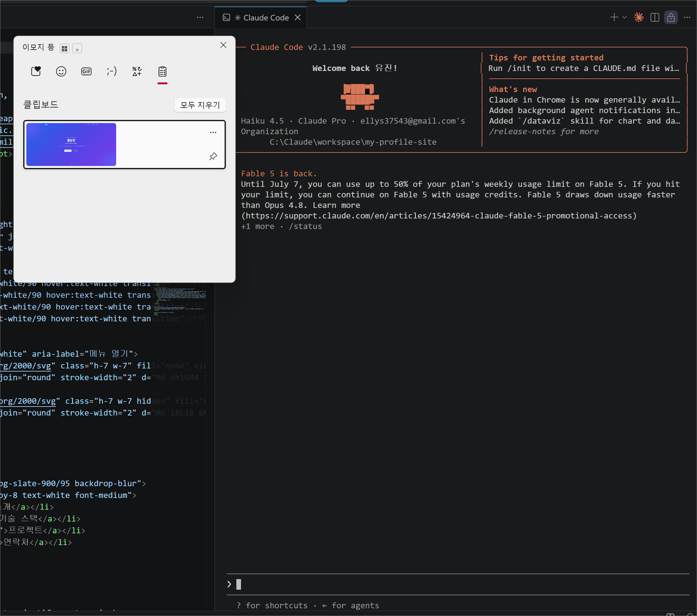The width and height of the screenshot is (697, 616).
Task: Open the GIF section in emoji panel
Action: pyautogui.click(x=86, y=71)
